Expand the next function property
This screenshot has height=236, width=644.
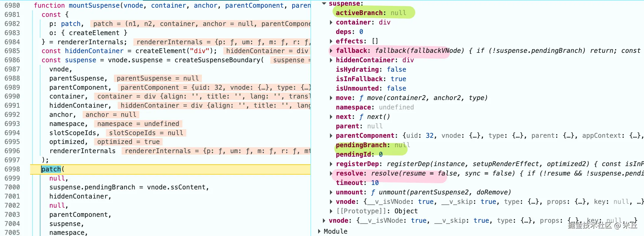click(331, 117)
